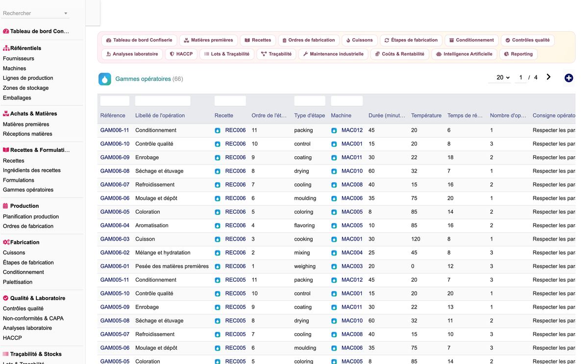Open Machines in sidebar
The width and height of the screenshot is (588, 364).
(x=15, y=69)
